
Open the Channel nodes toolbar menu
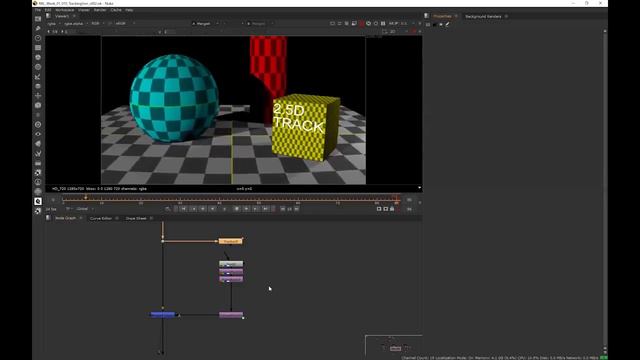(38, 48)
